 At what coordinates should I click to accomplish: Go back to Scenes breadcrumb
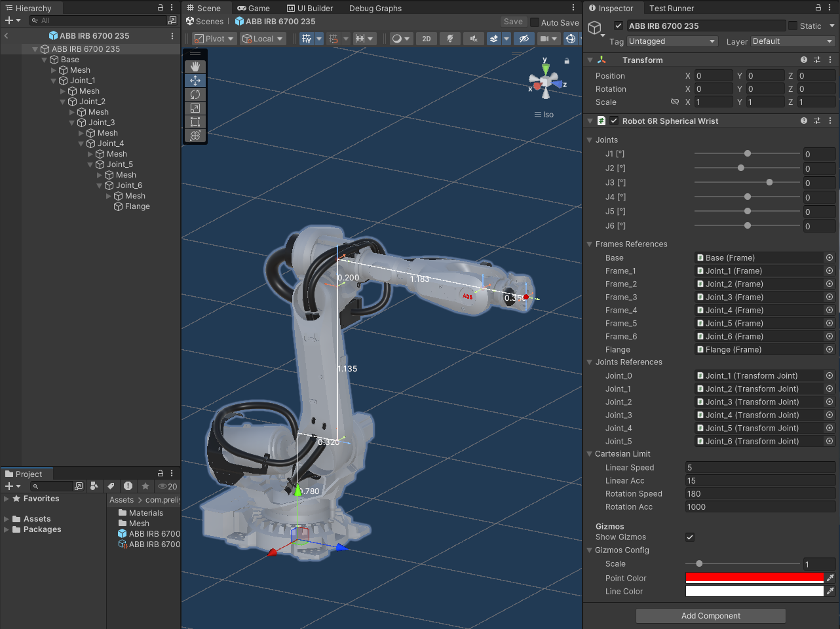[x=205, y=21]
